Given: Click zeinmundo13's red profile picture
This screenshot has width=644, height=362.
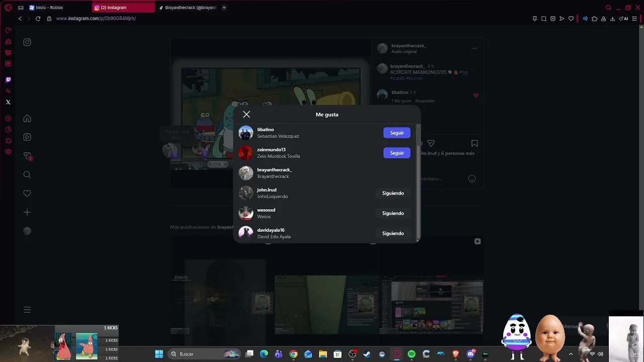Looking at the screenshot, I should tap(246, 153).
